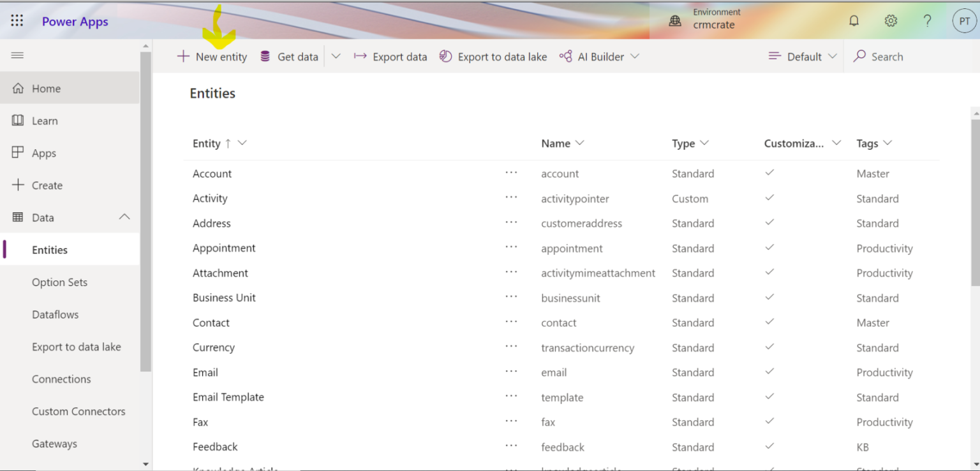980x471 pixels.
Task: Click the New entity button
Action: click(x=212, y=56)
